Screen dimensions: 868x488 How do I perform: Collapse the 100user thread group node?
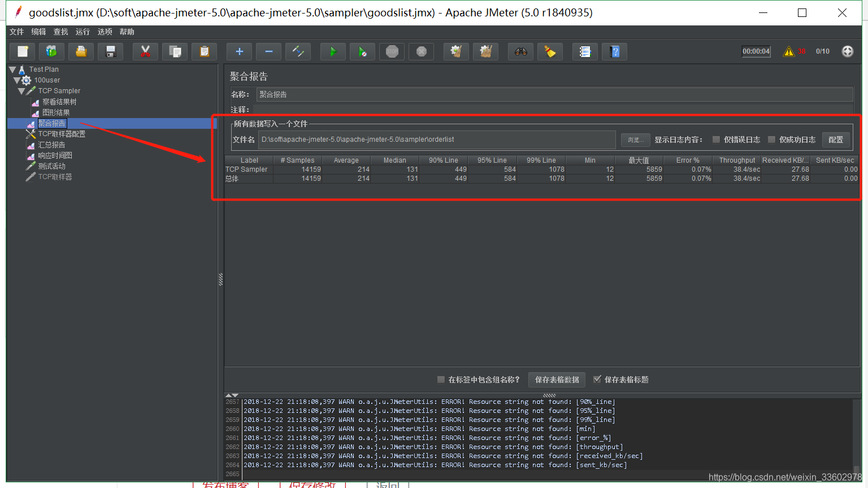click(17, 80)
